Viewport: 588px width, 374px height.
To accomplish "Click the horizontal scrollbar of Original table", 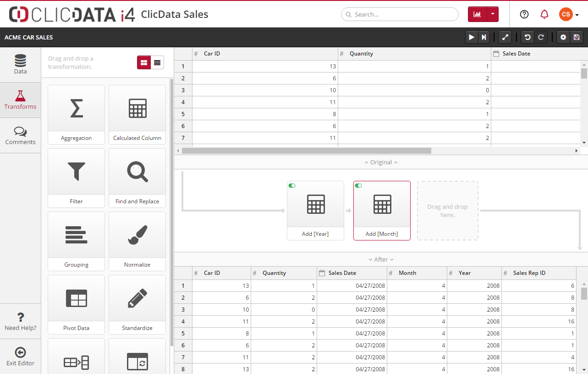I will click(x=306, y=151).
